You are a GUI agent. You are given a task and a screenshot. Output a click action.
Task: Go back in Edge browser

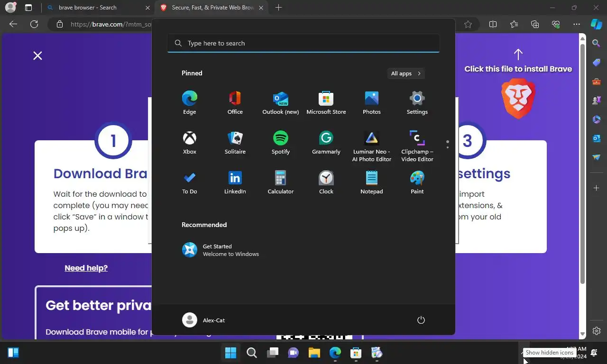coord(13,24)
